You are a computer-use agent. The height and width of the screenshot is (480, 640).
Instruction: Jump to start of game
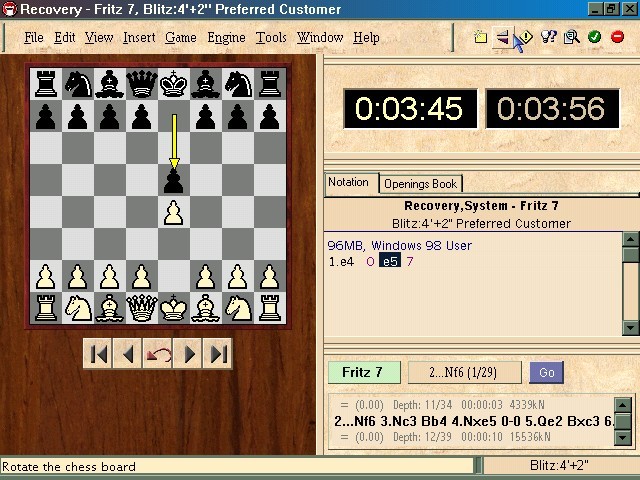click(x=98, y=353)
